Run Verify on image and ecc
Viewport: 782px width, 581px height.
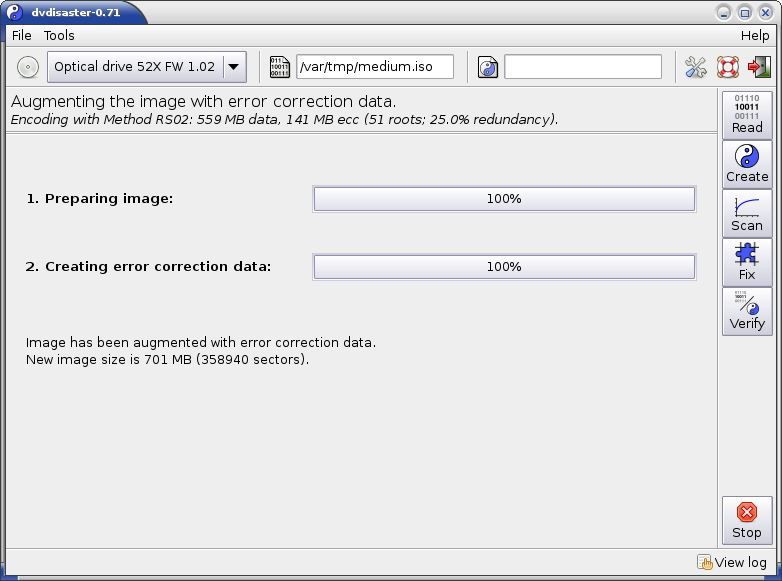click(747, 311)
